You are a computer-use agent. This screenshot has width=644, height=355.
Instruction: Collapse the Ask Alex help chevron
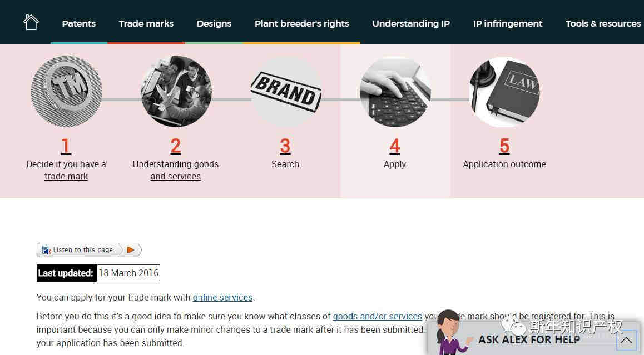point(626,340)
